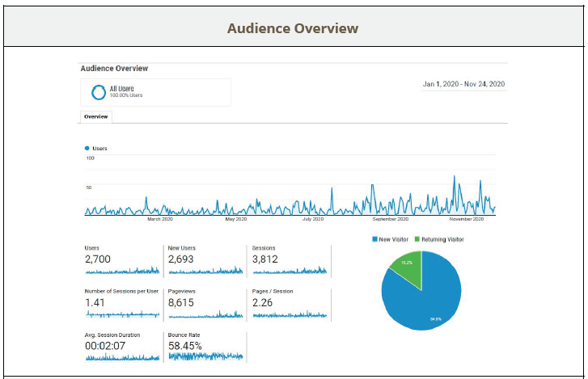Click the Pages / Session value 2.26
Viewport: 588px width, 379px height.
point(263,302)
